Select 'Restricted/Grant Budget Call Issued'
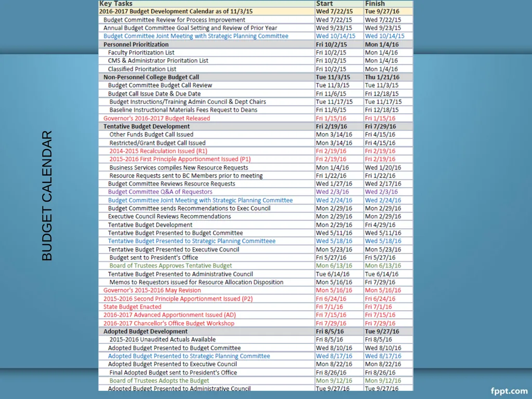The height and width of the screenshot is (399, 532). click(157, 143)
